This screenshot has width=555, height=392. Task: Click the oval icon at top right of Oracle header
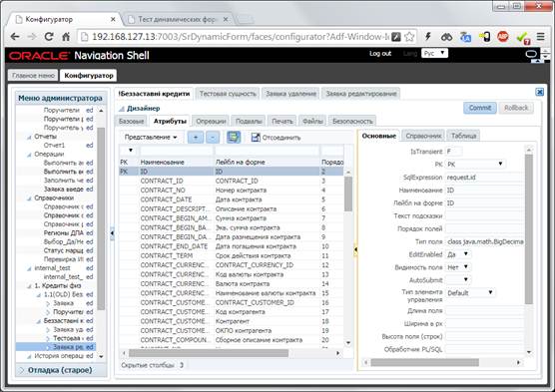531,54
